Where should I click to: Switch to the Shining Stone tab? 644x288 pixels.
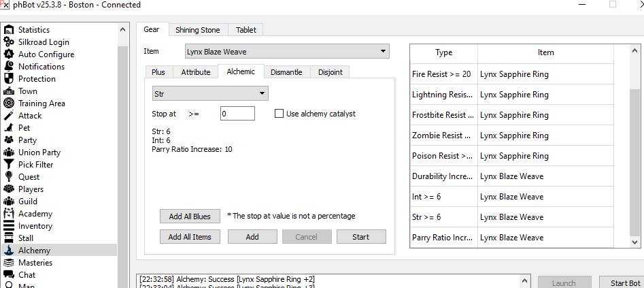[197, 30]
